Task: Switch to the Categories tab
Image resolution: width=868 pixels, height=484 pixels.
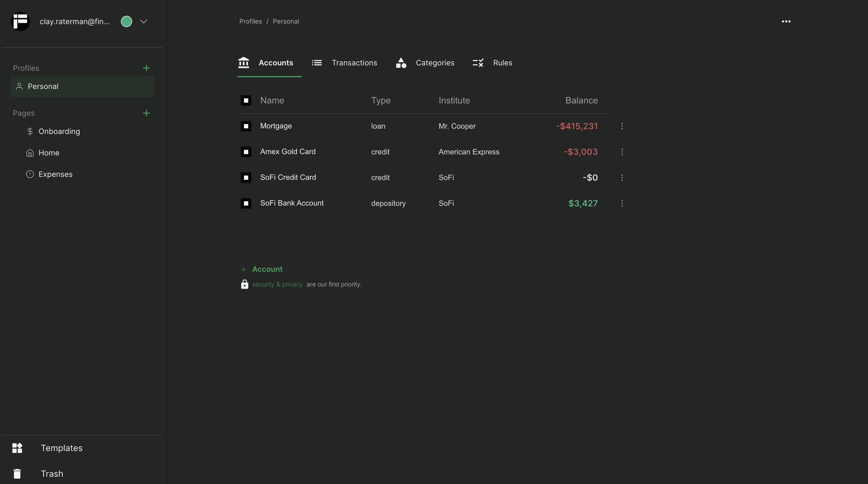Action: (425, 63)
